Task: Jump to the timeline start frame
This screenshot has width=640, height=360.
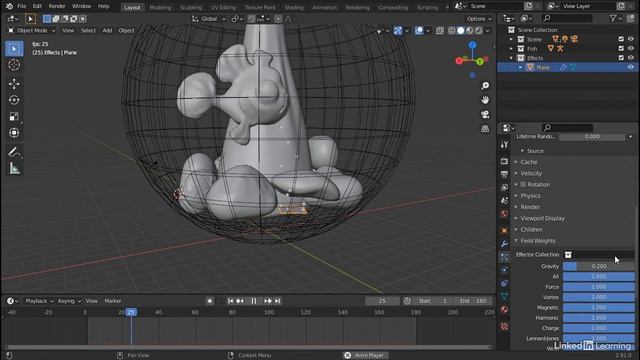Action: 231,301
